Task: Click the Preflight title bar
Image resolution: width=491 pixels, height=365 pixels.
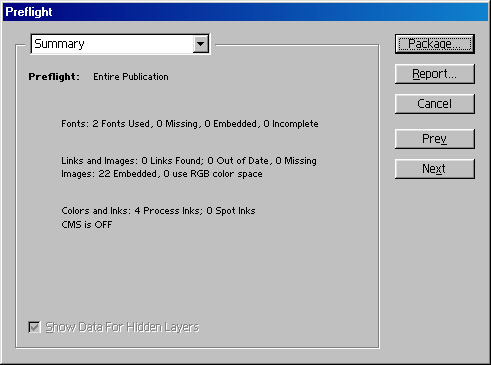Action: coord(245,12)
